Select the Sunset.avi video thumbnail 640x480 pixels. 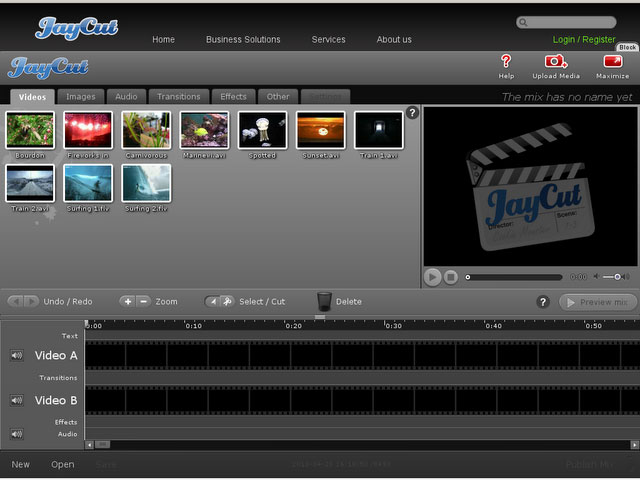pyautogui.click(x=321, y=130)
